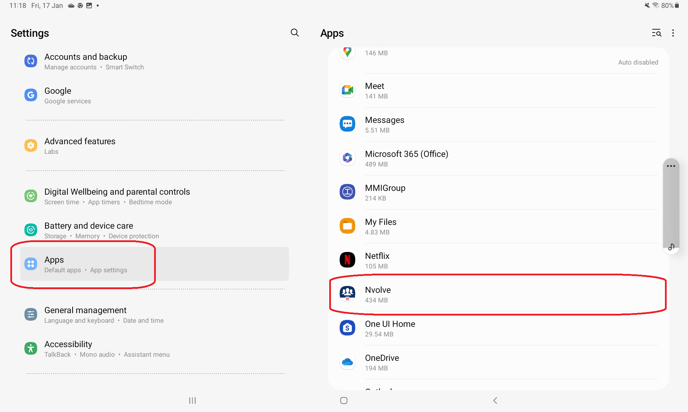This screenshot has height=412, width=688.
Task: Open Accounts and backup settings
Action: [154, 61]
